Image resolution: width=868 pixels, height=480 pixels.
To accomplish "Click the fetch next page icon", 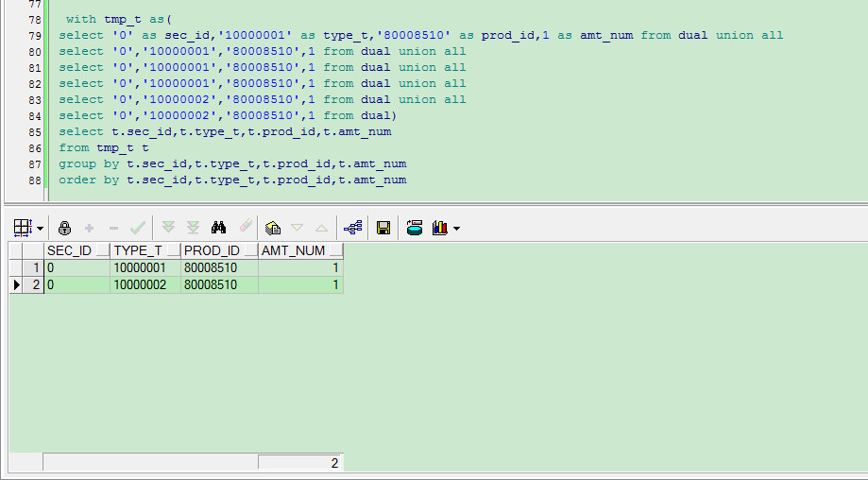I will coord(168,228).
